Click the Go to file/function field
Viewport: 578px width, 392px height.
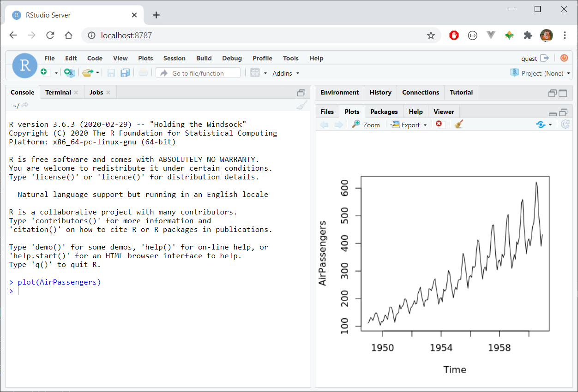tap(198, 73)
